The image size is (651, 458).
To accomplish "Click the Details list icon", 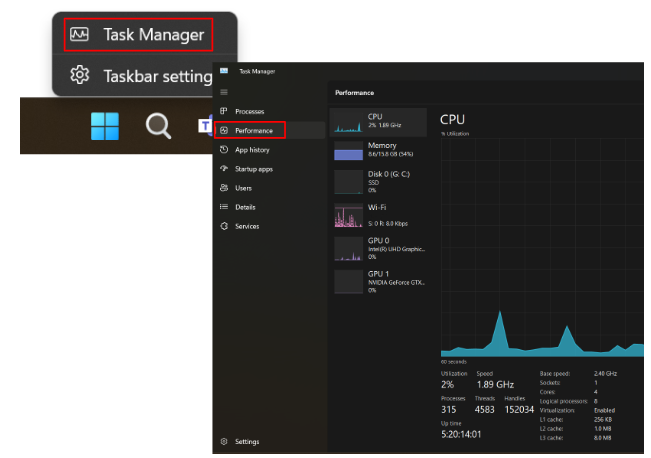I will [x=224, y=207].
